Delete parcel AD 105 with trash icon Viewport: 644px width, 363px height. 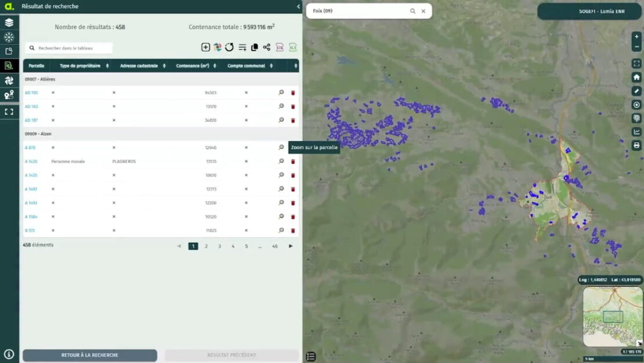click(293, 93)
